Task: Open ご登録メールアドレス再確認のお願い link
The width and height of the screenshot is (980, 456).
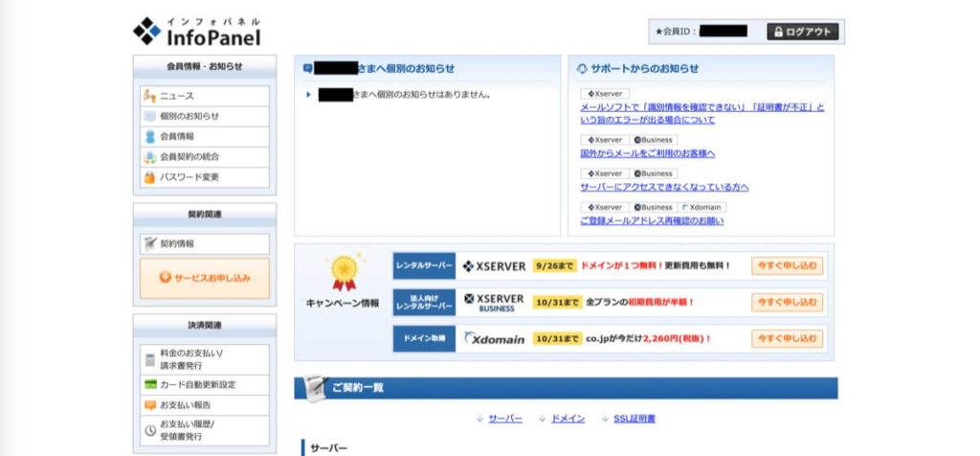Action: pos(652,220)
